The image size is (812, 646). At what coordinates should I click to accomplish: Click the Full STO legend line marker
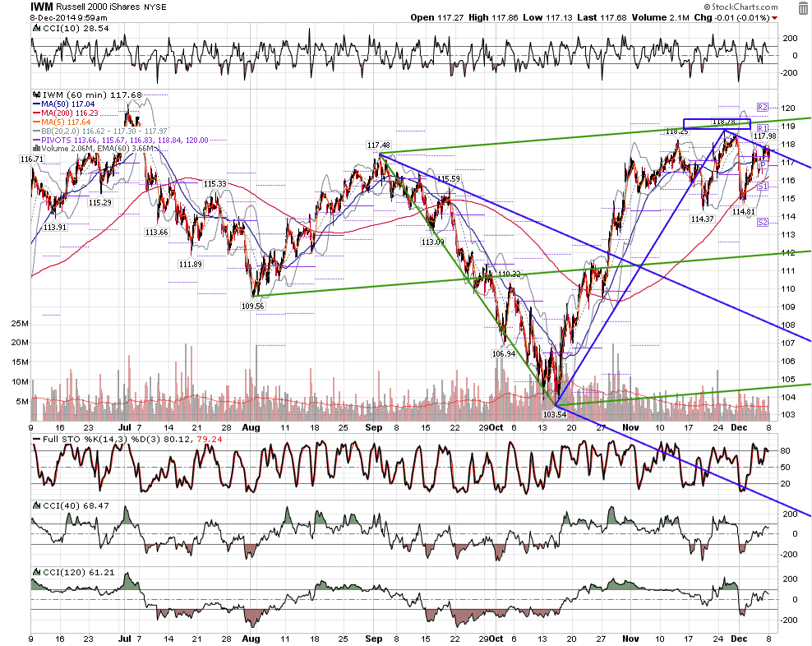point(36,440)
